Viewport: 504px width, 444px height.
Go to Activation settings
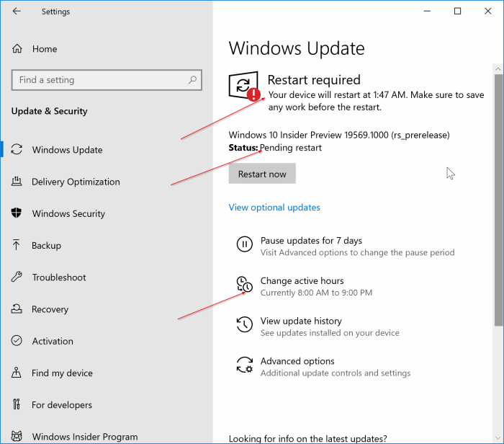53,341
